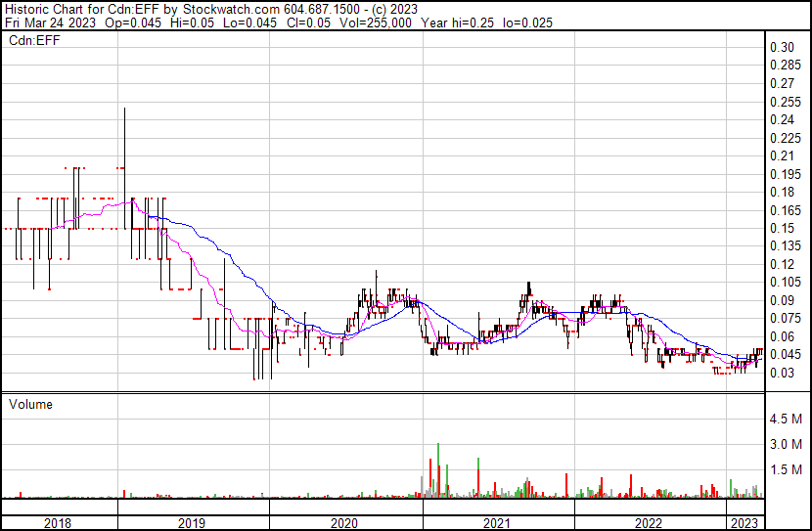Screen dimensions: 812x531
Task: Select the 0.15 price axis label
Action: (x=781, y=228)
